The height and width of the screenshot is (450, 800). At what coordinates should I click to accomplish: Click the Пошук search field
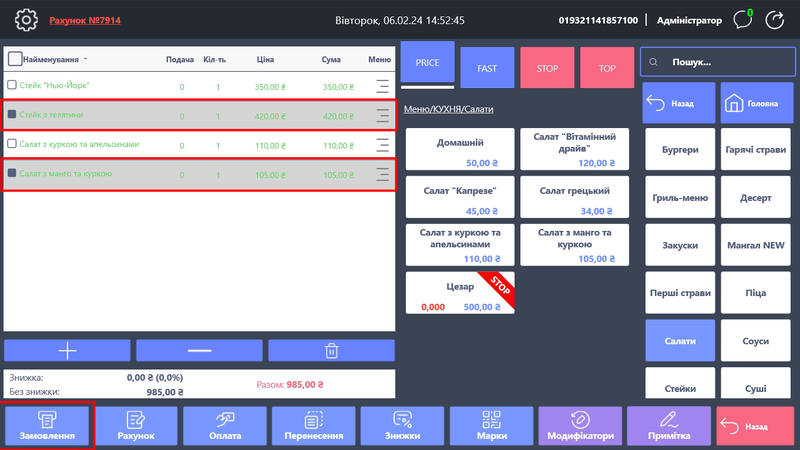point(717,62)
